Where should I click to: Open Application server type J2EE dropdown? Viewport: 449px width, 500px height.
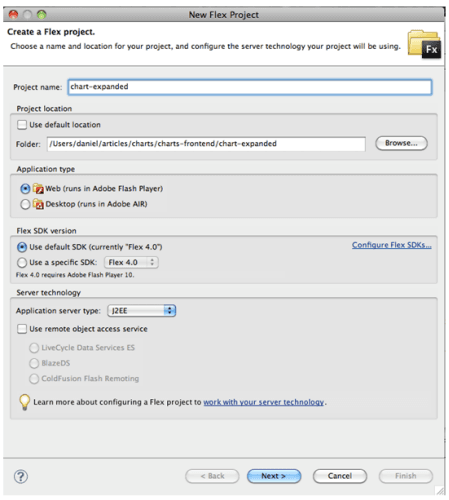(x=141, y=311)
